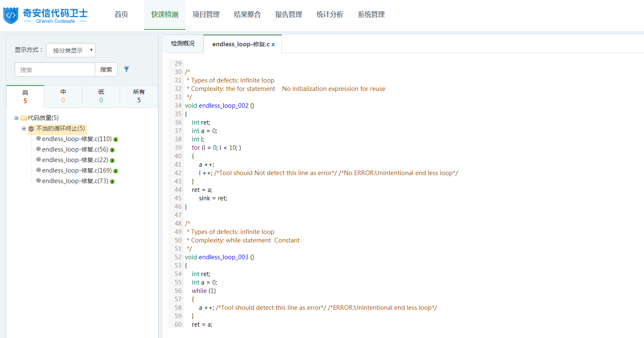Click the green S badge after endless_loop-修复.c(56)
This screenshot has width=644, height=338.
[112, 150]
